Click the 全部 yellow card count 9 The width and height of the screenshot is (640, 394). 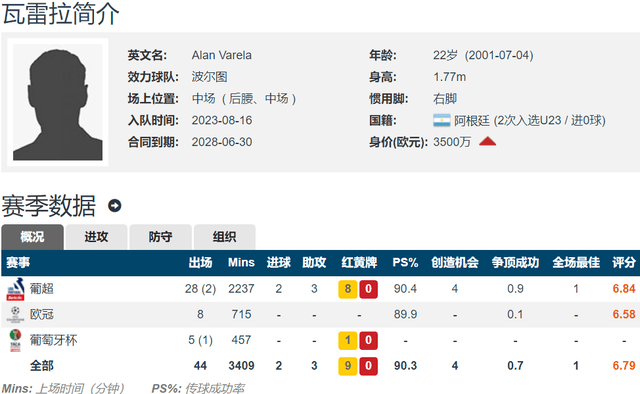coord(348,366)
